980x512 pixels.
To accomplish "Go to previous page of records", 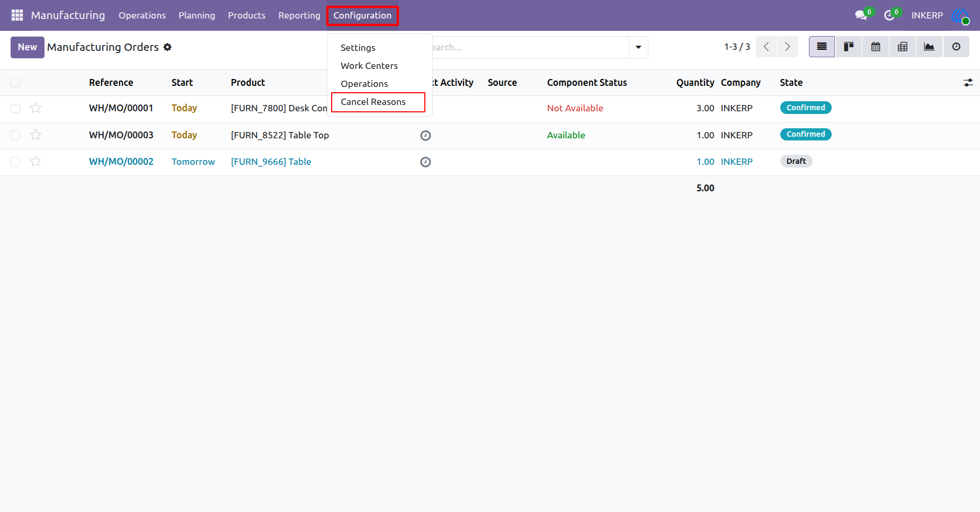I will (x=766, y=47).
